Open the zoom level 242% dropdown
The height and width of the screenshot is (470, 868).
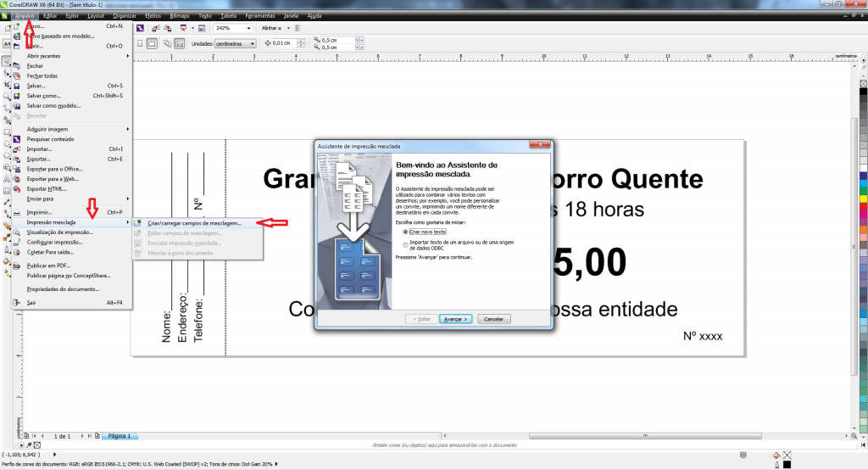pos(250,28)
